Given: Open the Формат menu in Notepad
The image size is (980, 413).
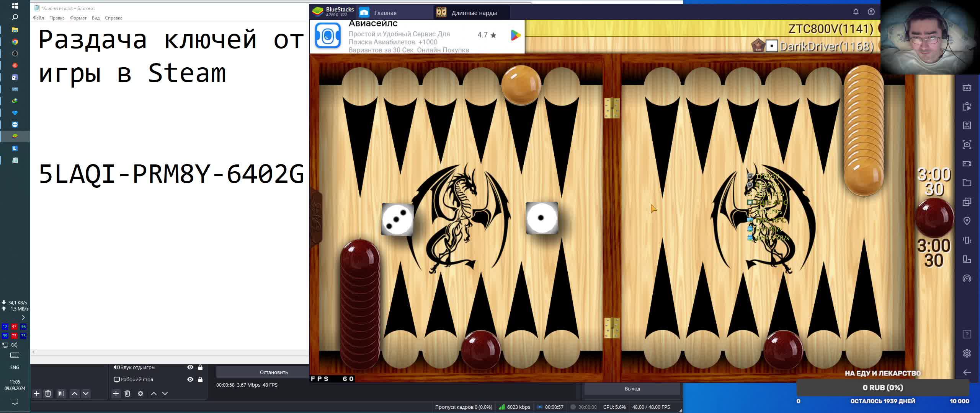Looking at the screenshot, I should click(x=78, y=18).
